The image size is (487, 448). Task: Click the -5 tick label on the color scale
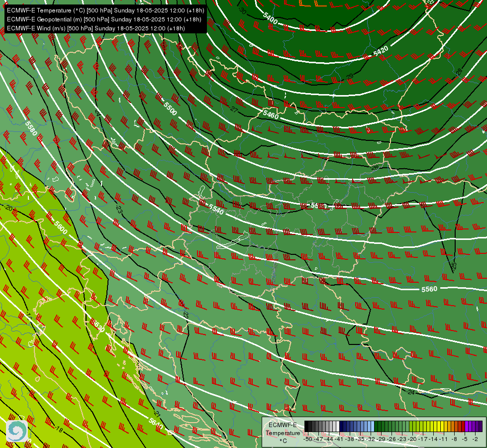point(465,439)
